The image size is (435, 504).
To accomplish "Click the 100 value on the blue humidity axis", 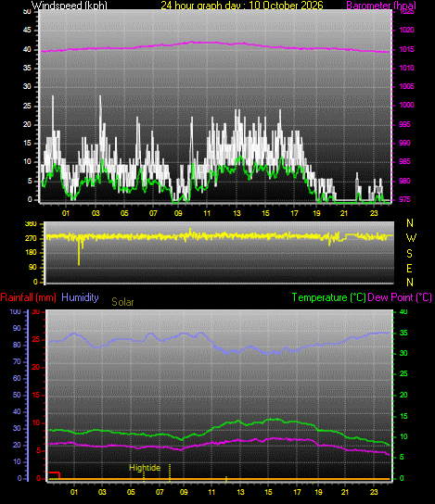I will coord(15,312).
